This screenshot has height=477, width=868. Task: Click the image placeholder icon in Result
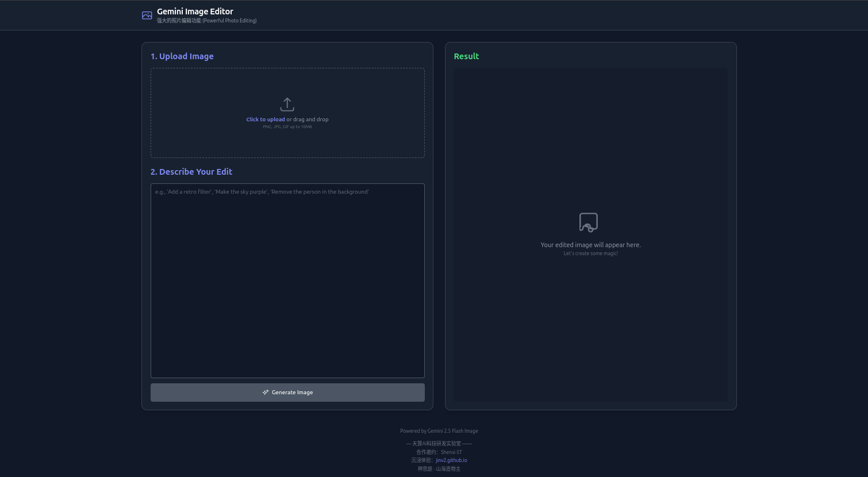click(x=589, y=222)
